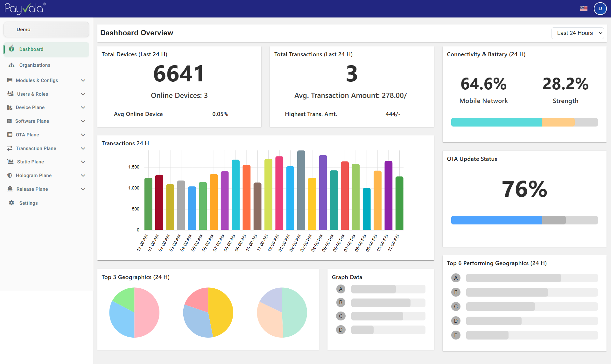
Task: Click badge C in Graph Data
Action: [x=341, y=316]
